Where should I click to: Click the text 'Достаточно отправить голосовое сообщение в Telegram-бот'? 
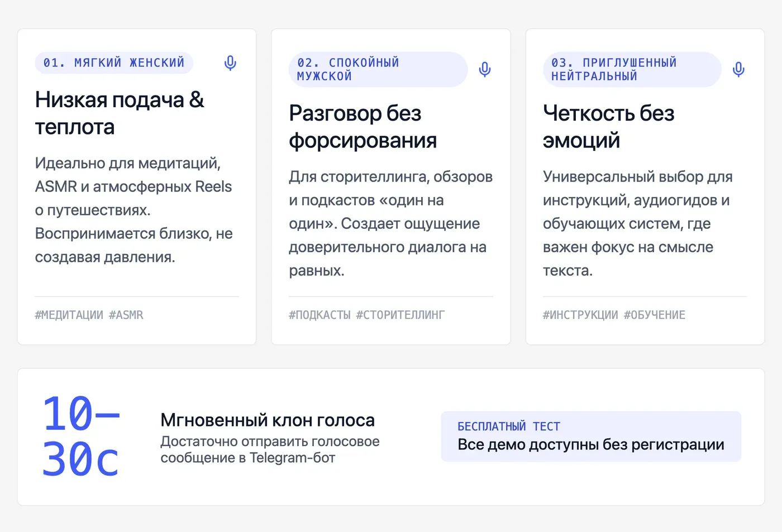(x=270, y=449)
